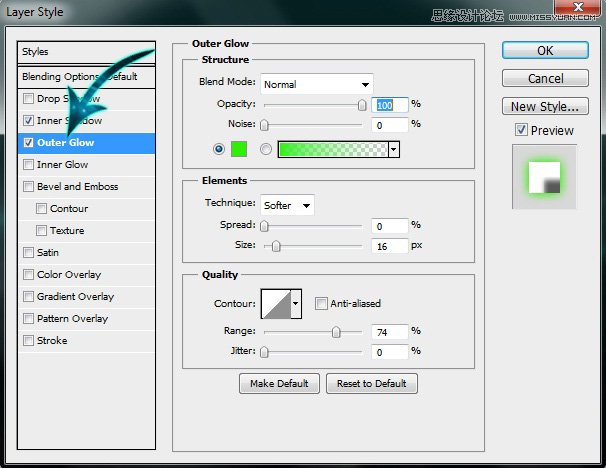Viewport: 606px width, 468px height.
Task: Check the Stroke checkbox
Action: coord(28,341)
